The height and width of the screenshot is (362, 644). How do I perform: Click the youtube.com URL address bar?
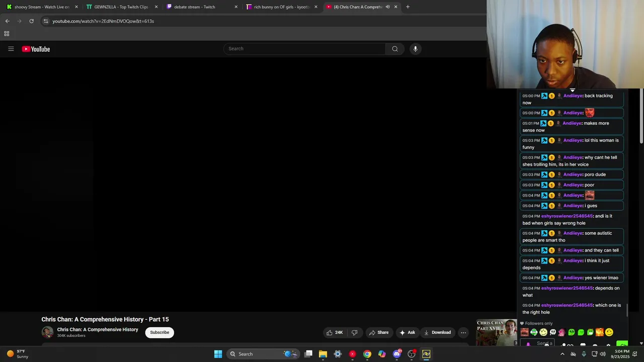(x=103, y=21)
